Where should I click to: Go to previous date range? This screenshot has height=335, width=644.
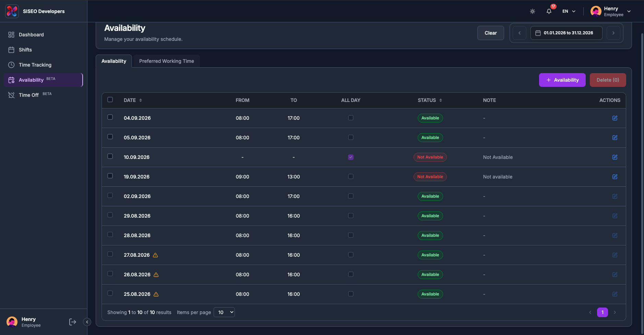520,33
